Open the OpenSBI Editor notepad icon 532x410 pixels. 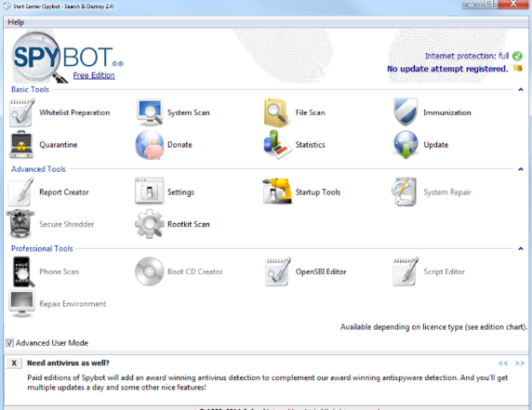pos(278,271)
